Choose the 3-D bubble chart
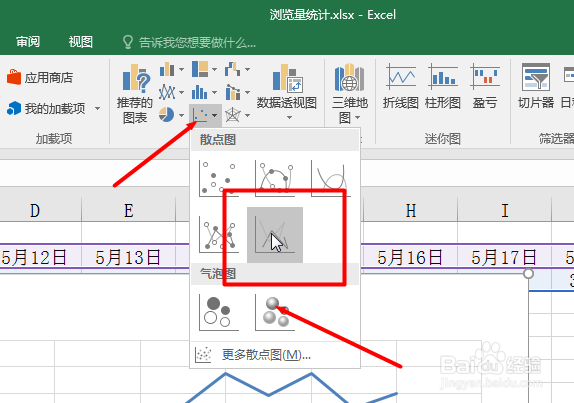574x403 pixels. 275,313
